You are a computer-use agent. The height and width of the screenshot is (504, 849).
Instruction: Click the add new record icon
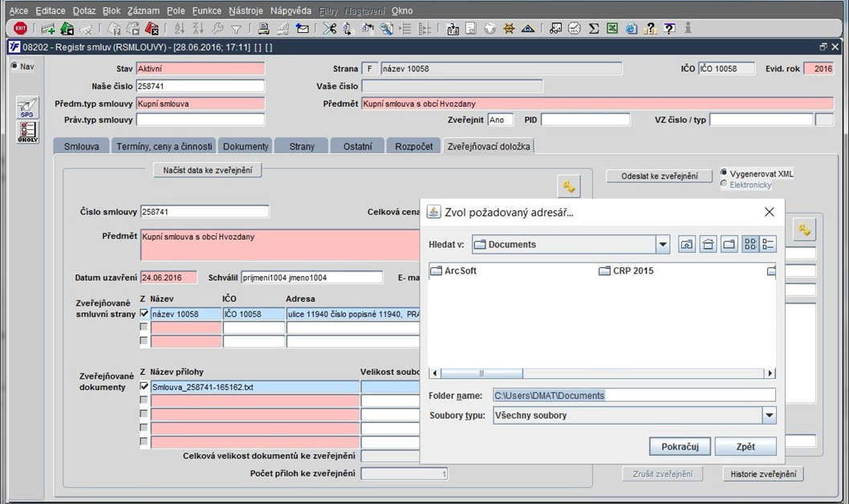click(x=47, y=29)
